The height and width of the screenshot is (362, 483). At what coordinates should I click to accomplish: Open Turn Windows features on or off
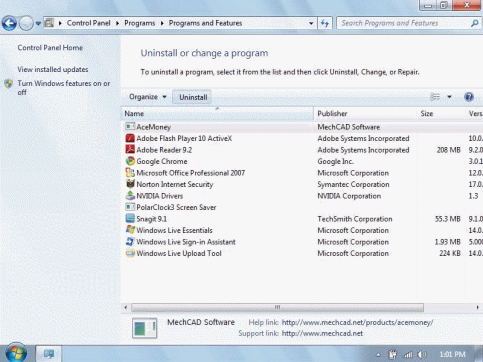[64, 88]
